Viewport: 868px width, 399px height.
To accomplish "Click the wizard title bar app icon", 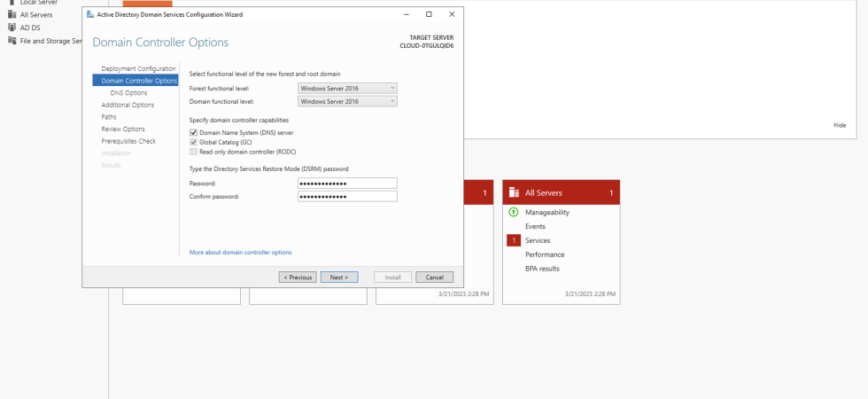I will coord(90,14).
